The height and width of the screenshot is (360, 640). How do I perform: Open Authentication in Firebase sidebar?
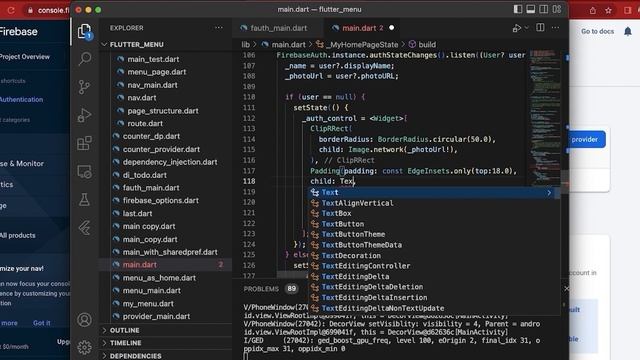click(21, 99)
